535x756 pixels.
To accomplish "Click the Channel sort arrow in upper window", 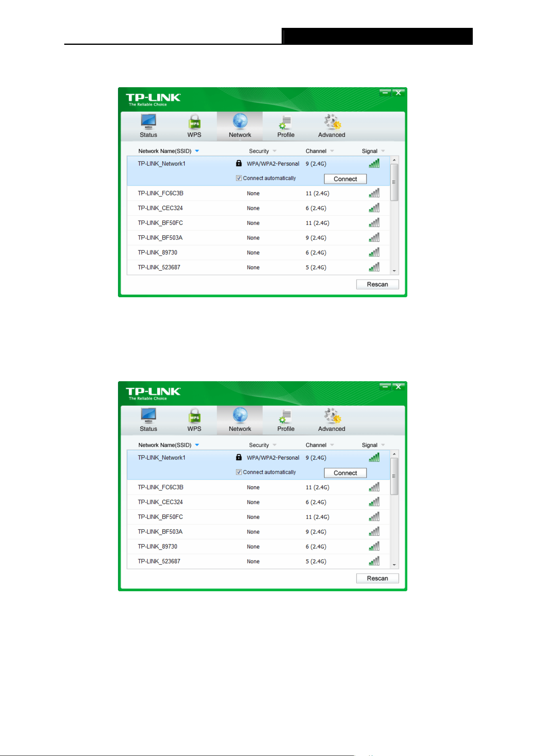I will [332, 151].
